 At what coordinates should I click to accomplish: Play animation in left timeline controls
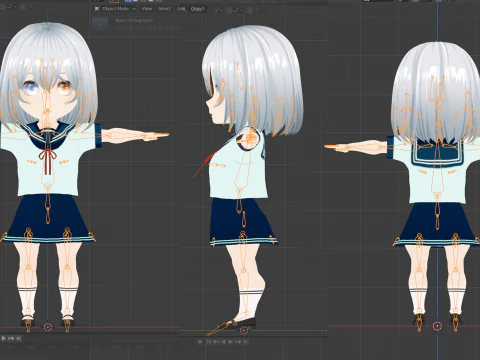click(x=3, y=338)
